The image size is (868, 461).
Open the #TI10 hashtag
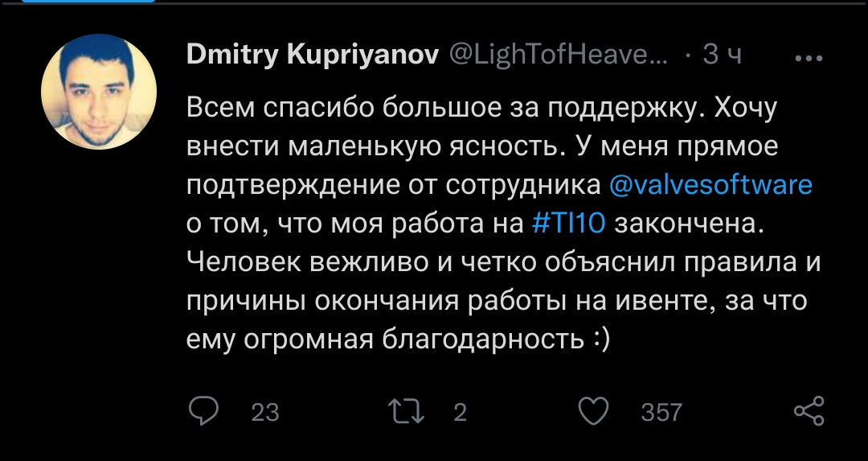point(569,224)
